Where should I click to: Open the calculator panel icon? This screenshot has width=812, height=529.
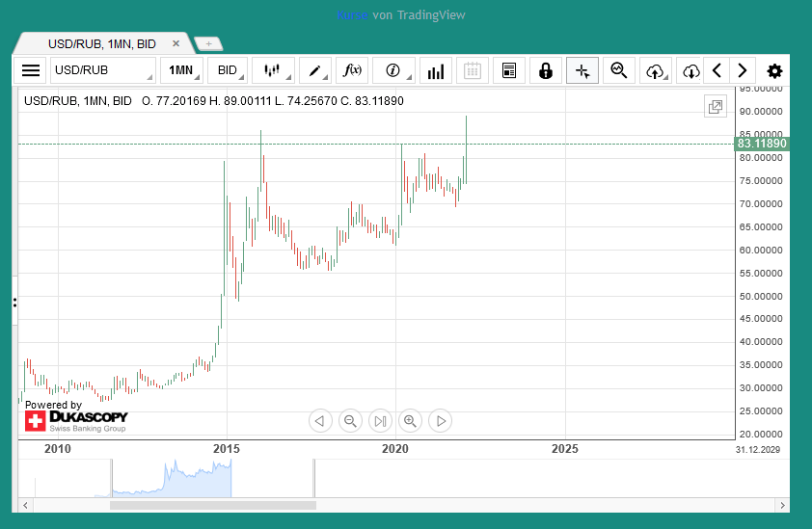tap(509, 70)
